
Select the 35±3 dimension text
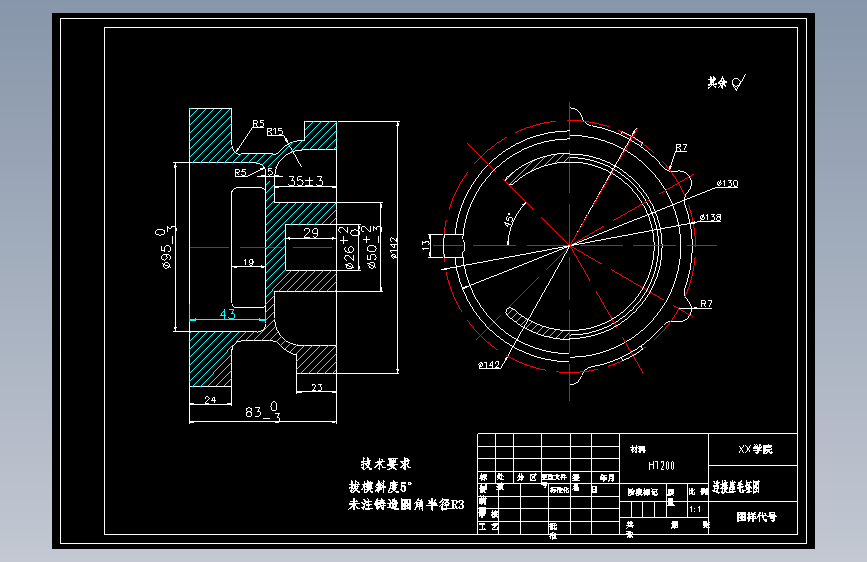click(x=306, y=181)
